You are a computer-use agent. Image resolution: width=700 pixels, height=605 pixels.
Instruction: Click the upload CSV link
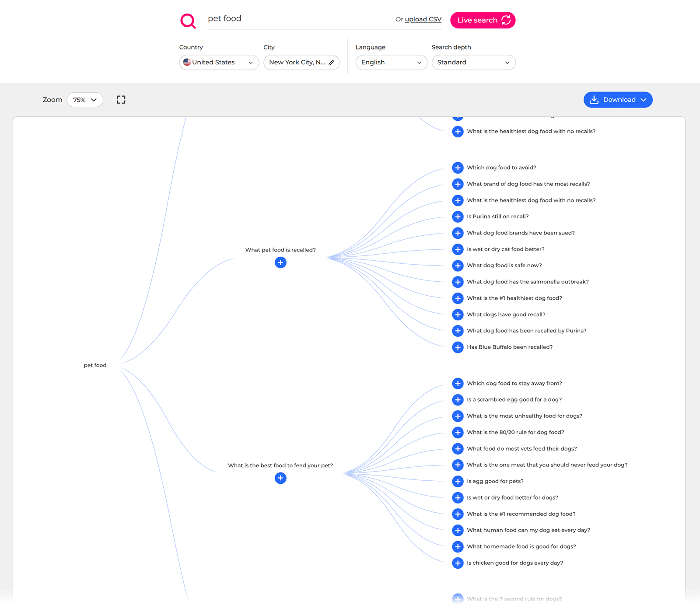coord(423,19)
